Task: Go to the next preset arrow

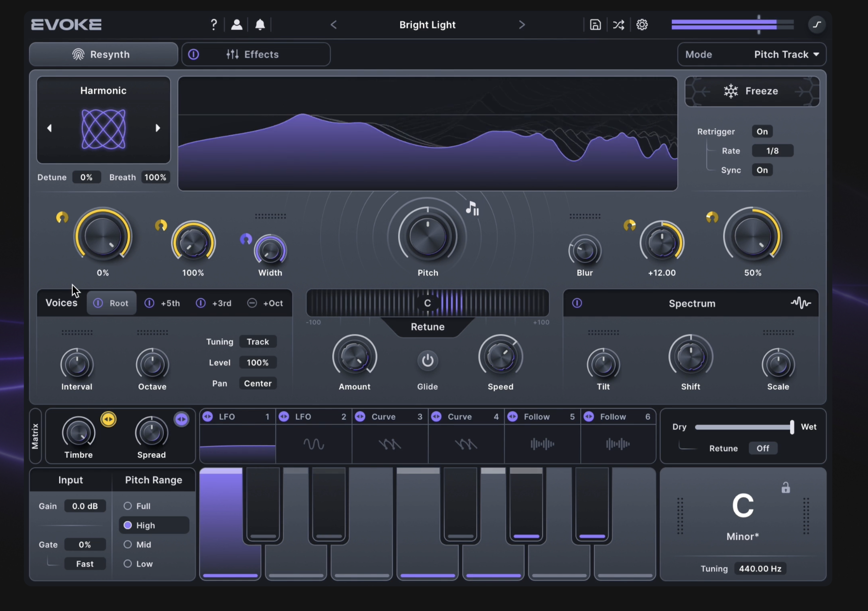Action: pyautogui.click(x=522, y=25)
